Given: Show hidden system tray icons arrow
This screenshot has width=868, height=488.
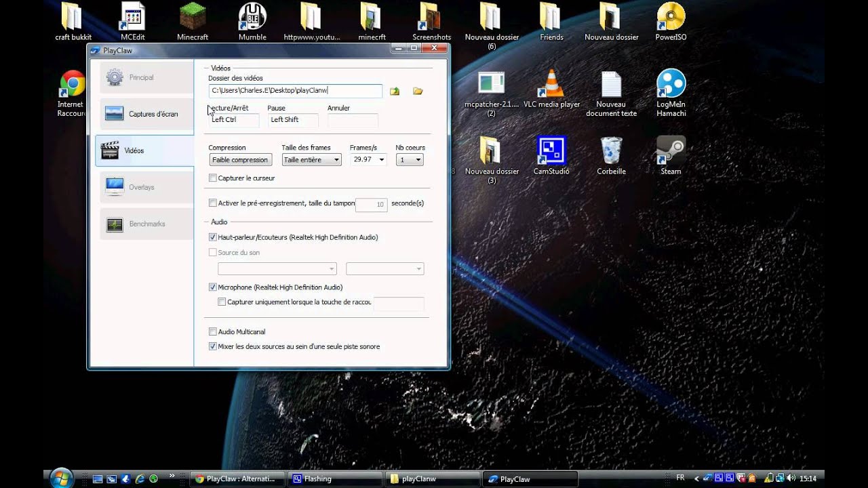Looking at the screenshot, I should click(697, 478).
